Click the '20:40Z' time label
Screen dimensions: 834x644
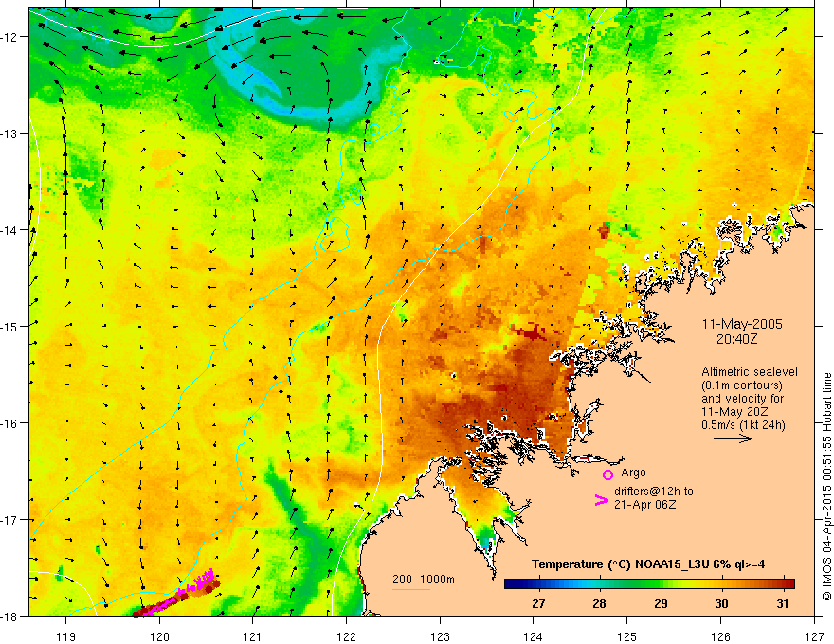pyautogui.click(x=736, y=338)
